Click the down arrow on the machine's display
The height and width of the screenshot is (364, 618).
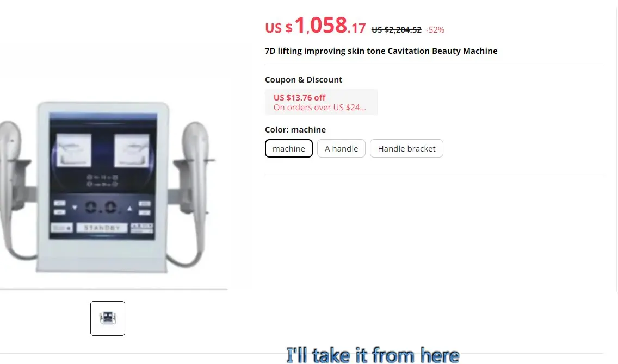click(75, 208)
